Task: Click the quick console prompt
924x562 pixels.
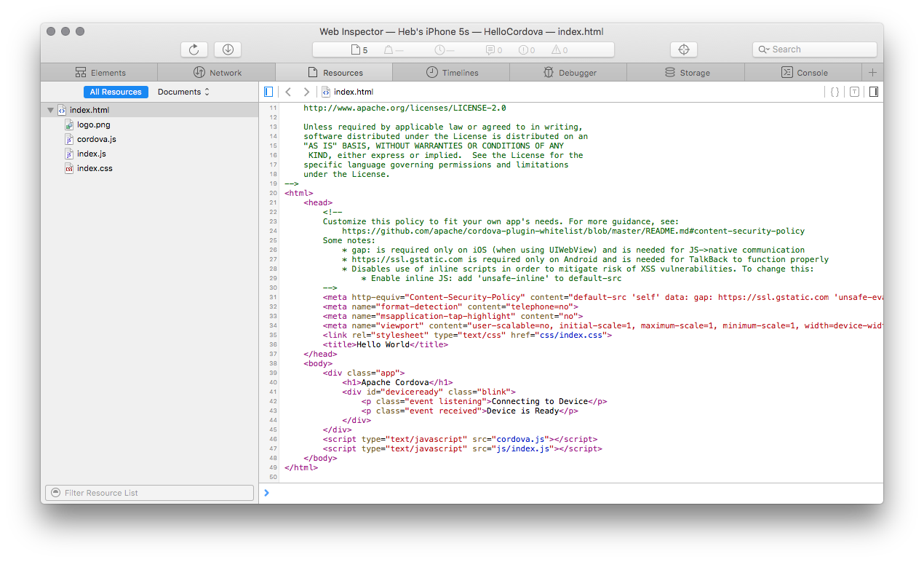Action: [x=571, y=493]
